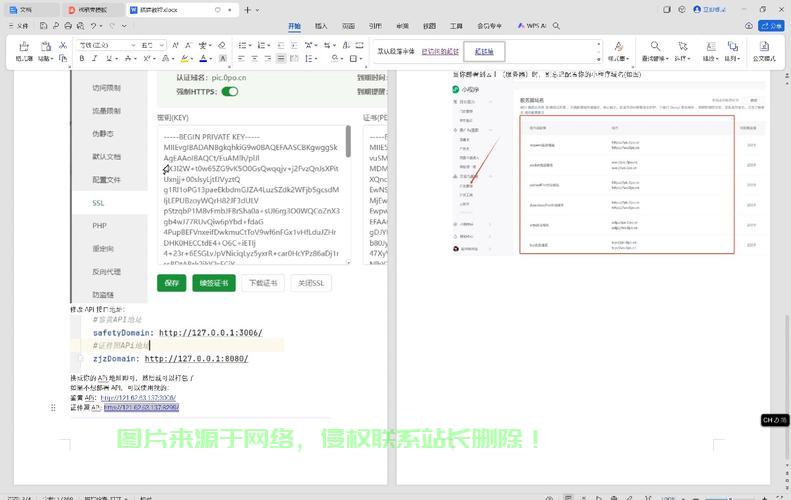Open the 工具 ribbon tab
Viewport: 791px width, 500px height.
(x=456, y=26)
